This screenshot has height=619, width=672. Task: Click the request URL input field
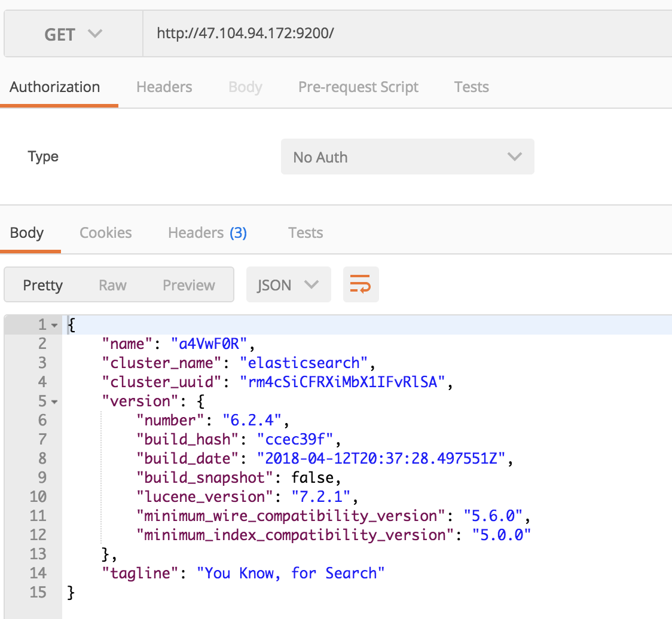[x=407, y=33]
